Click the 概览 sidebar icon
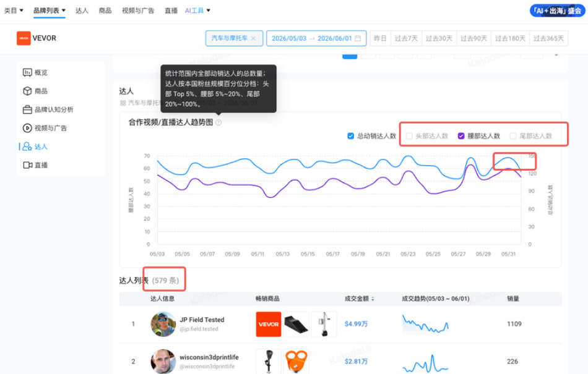 (x=27, y=72)
